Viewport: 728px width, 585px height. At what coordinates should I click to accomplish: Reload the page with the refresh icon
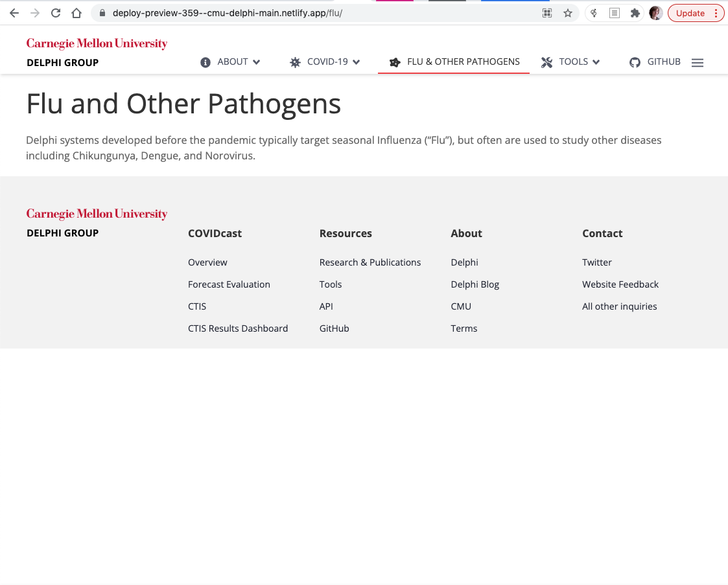[x=56, y=13]
